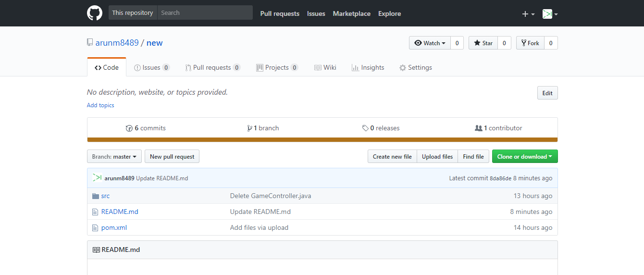Click New pull request button
The width and height of the screenshot is (644, 275).
pos(172,156)
